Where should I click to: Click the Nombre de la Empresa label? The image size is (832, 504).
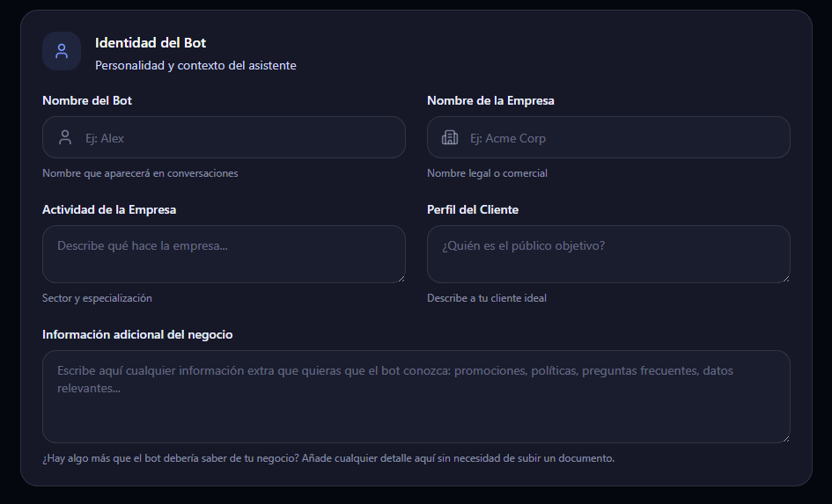pos(490,100)
